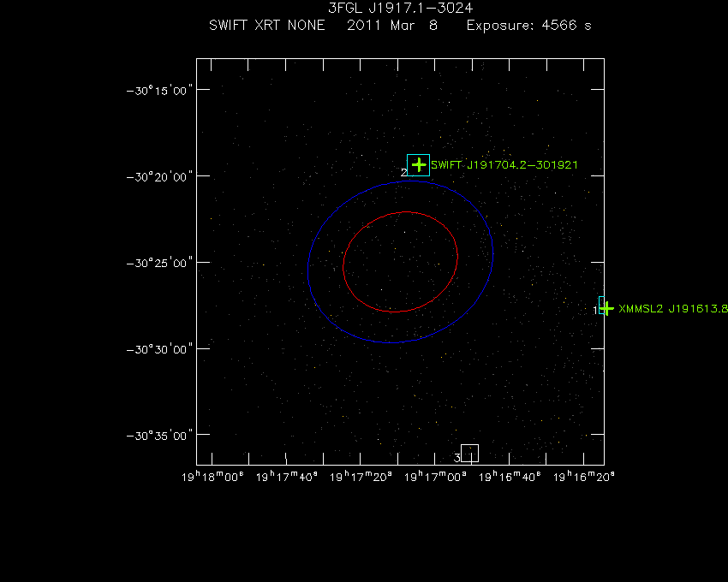Click the Exposure: 4566 s text
This screenshot has width=728, height=582.
(528, 26)
